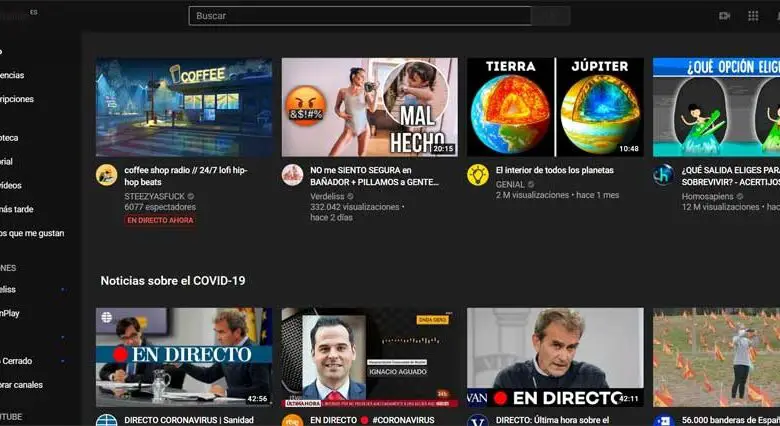Screen dimensions: 780x426
Task: Click verified badge next to GENIAL
Action: (531, 185)
